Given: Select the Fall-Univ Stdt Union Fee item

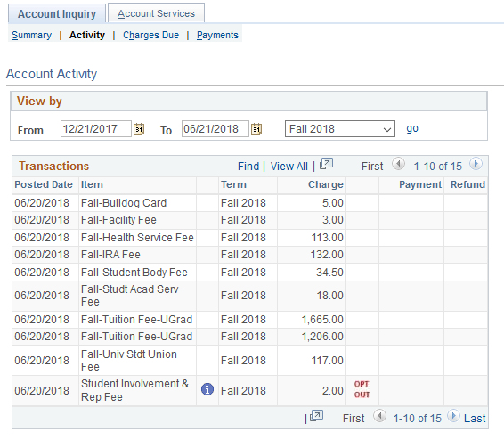Looking at the screenshot, I should click(x=129, y=361).
